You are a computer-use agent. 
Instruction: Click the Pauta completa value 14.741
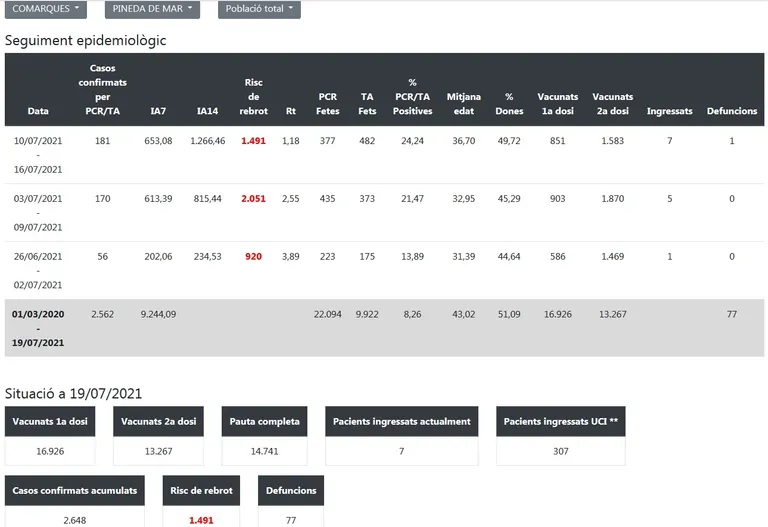(x=264, y=451)
